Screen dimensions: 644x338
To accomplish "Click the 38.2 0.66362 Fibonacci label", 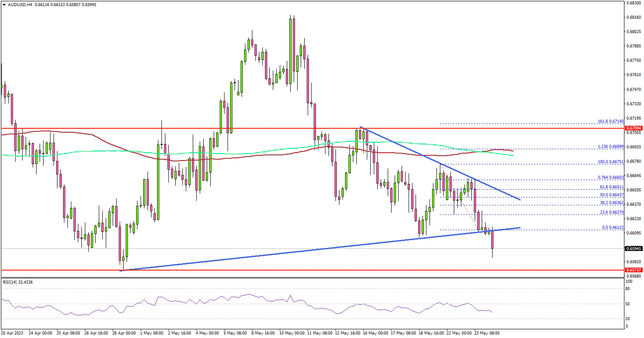I will [x=612, y=202].
